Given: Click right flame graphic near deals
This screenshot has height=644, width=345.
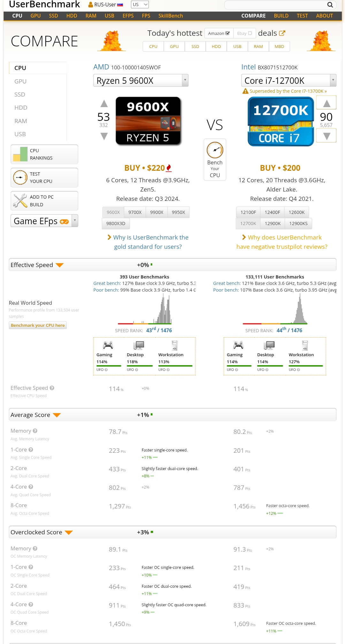Looking at the screenshot, I should (x=321, y=41).
